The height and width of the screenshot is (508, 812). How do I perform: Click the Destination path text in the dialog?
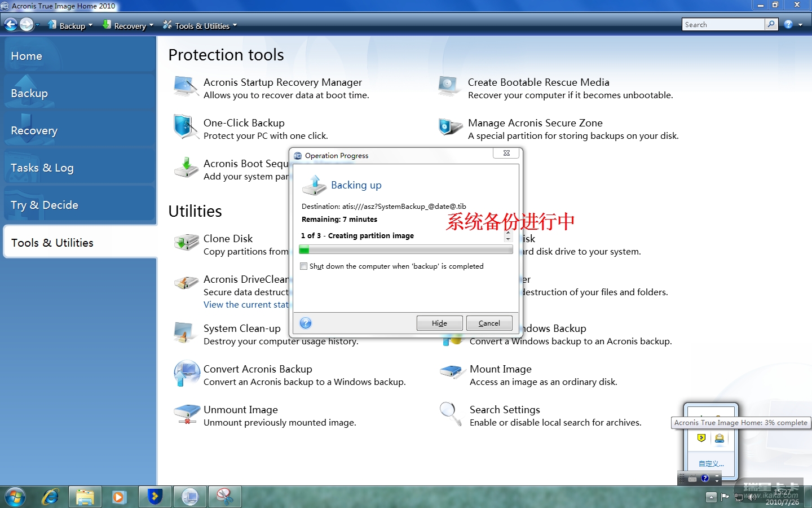(384, 207)
